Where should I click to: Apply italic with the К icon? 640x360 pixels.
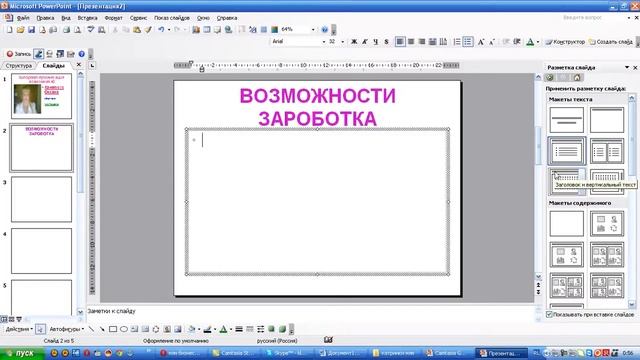[365, 42]
